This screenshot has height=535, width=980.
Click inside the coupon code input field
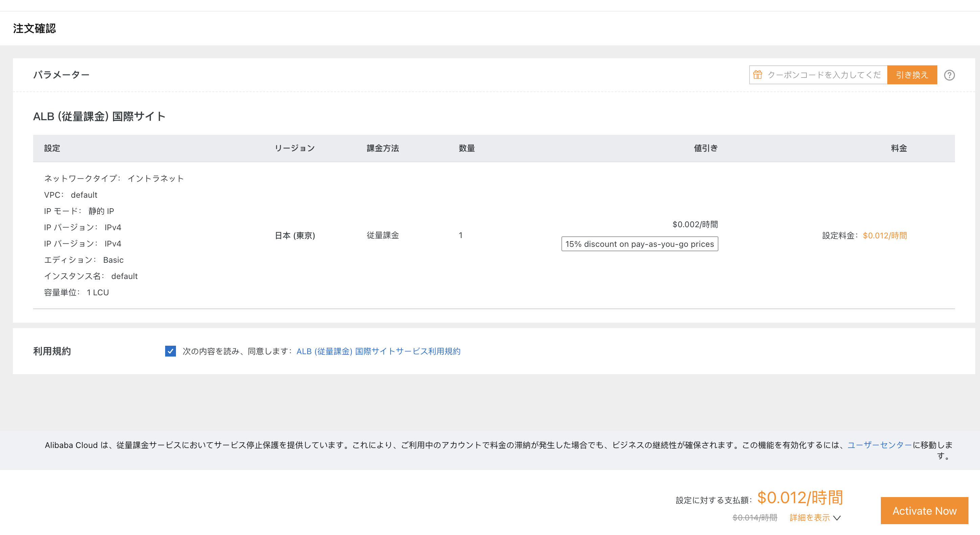pos(818,74)
